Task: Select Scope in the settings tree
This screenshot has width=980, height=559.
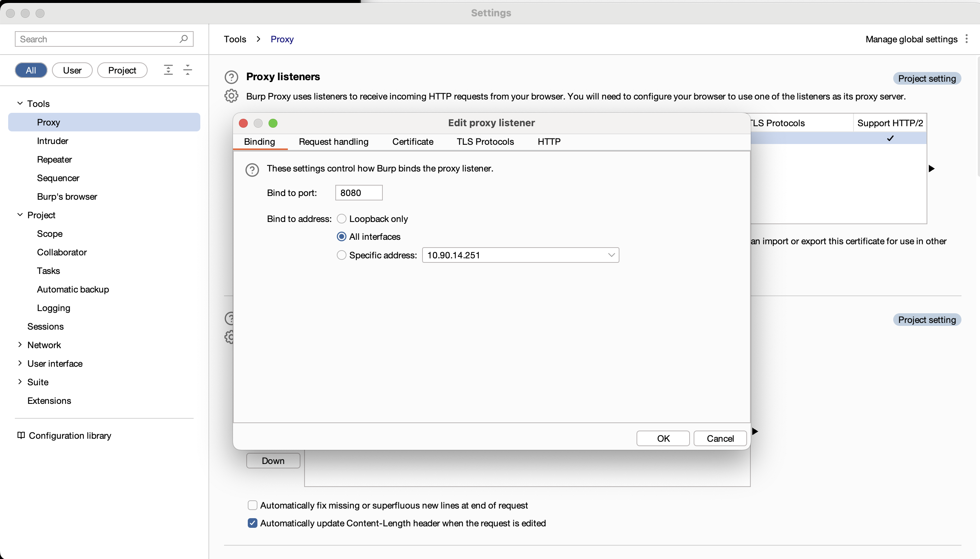Action: (50, 234)
